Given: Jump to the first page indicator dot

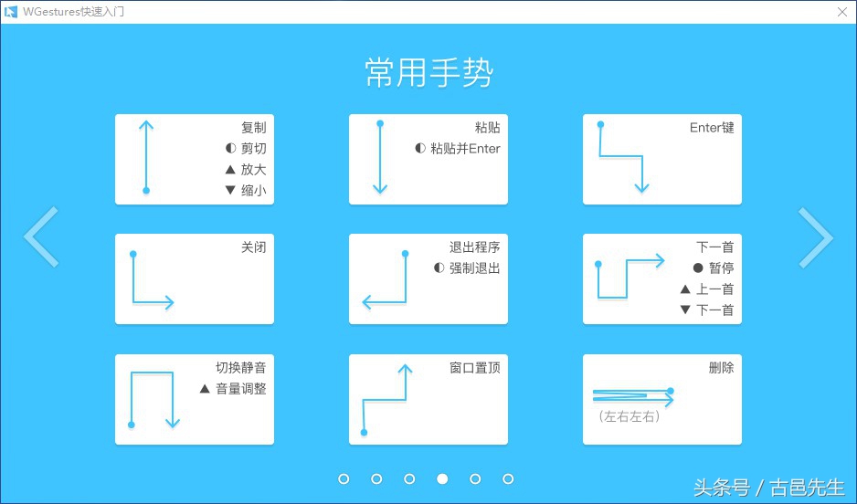Looking at the screenshot, I should [x=344, y=478].
